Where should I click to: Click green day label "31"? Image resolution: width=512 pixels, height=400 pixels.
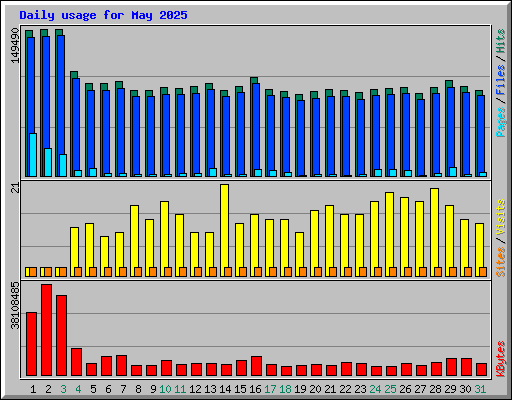(x=480, y=389)
